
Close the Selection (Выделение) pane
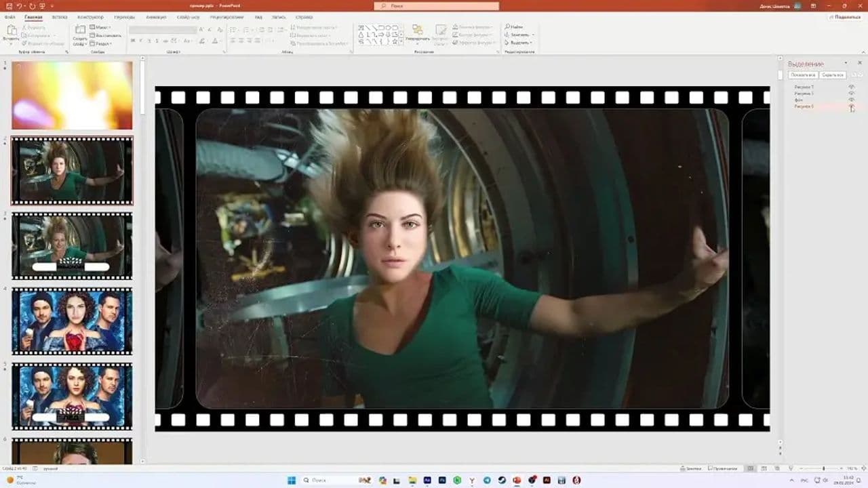859,63
